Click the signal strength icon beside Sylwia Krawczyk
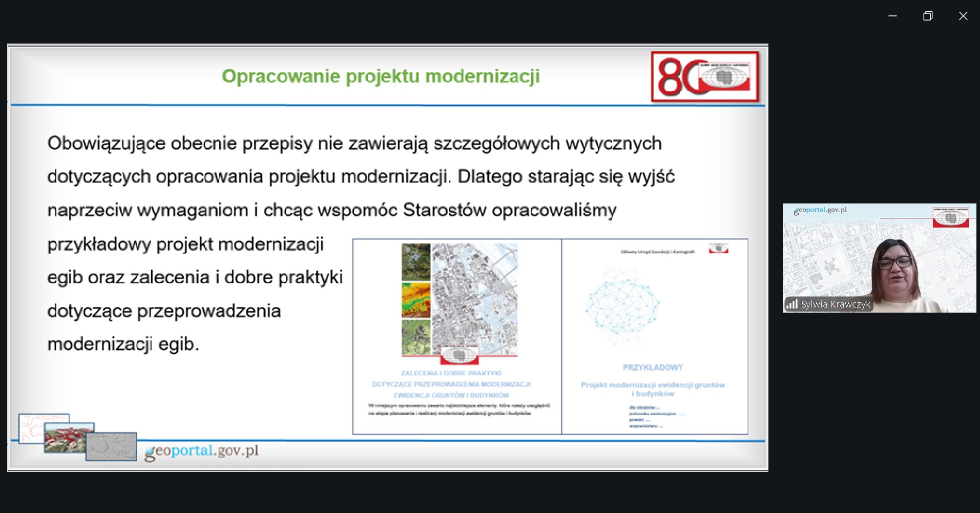The height and width of the screenshot is (513, 980). tap(792, 304)
